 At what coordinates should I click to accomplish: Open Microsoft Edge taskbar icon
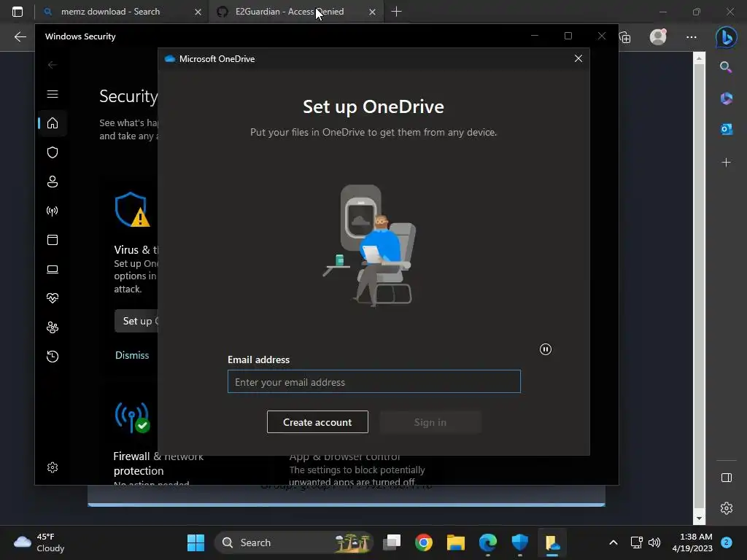[488, 542]
